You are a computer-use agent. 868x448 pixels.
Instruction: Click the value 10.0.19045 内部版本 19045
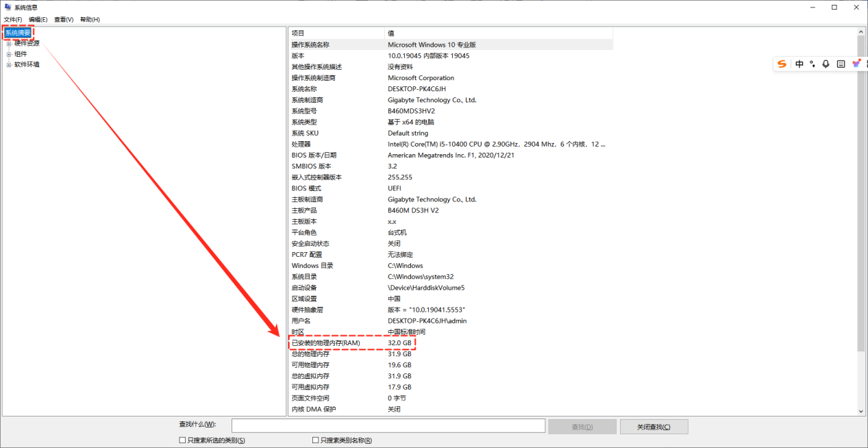click(428, 55)
